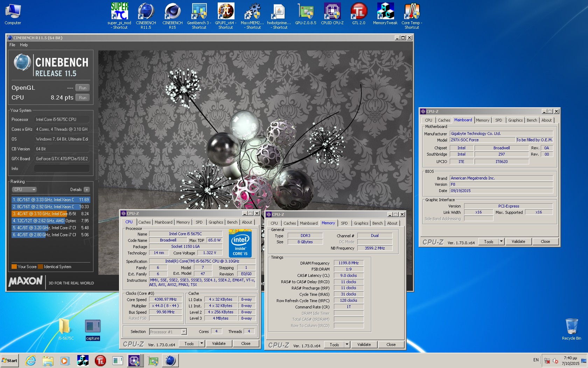The width and height of the screenshot is (588, 368).
Task: Click the Start button
Action: coord(9,360)
